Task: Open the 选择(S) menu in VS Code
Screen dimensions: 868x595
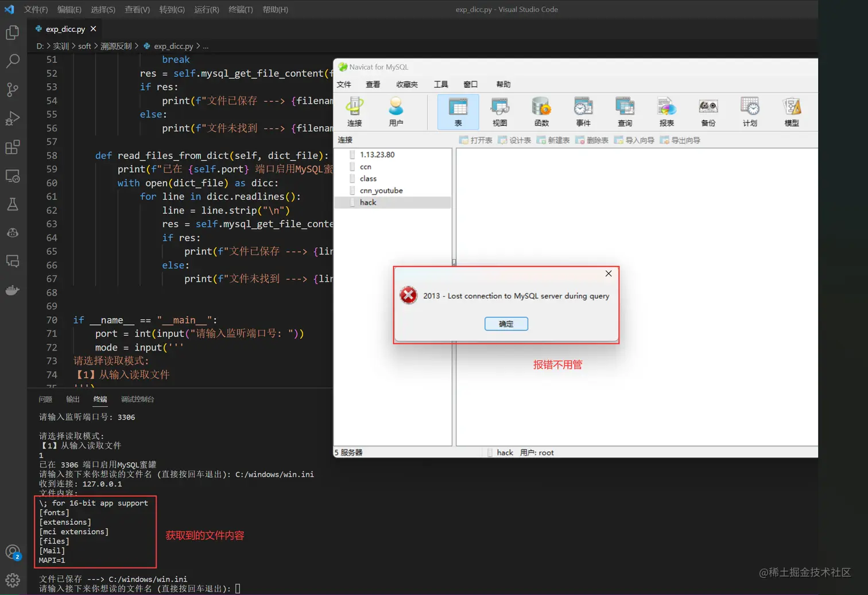Action: click(x=103, y=10)
